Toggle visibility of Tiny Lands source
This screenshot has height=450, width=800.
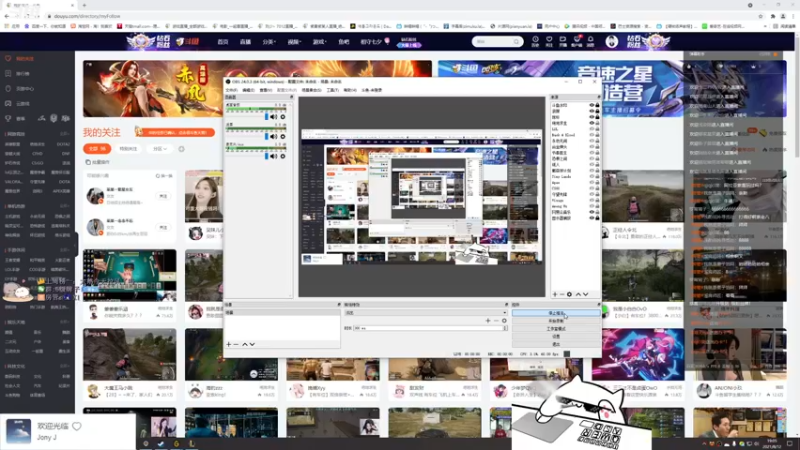[592, 177]
